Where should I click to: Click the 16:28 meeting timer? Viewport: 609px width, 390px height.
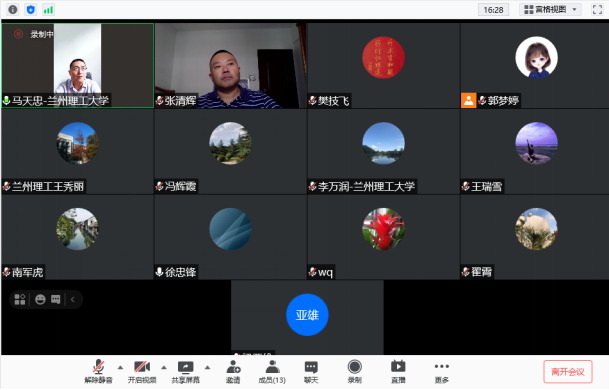[493, 10]
